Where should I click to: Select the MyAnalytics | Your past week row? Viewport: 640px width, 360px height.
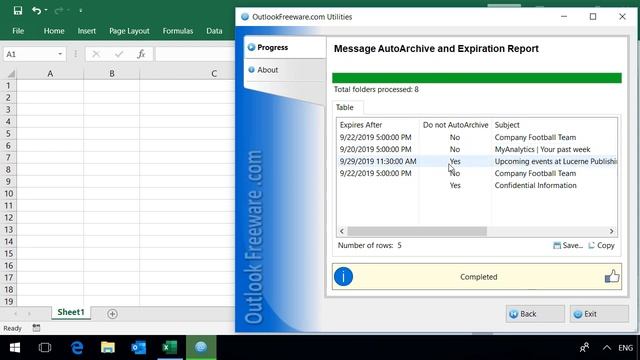coord(477,149)
